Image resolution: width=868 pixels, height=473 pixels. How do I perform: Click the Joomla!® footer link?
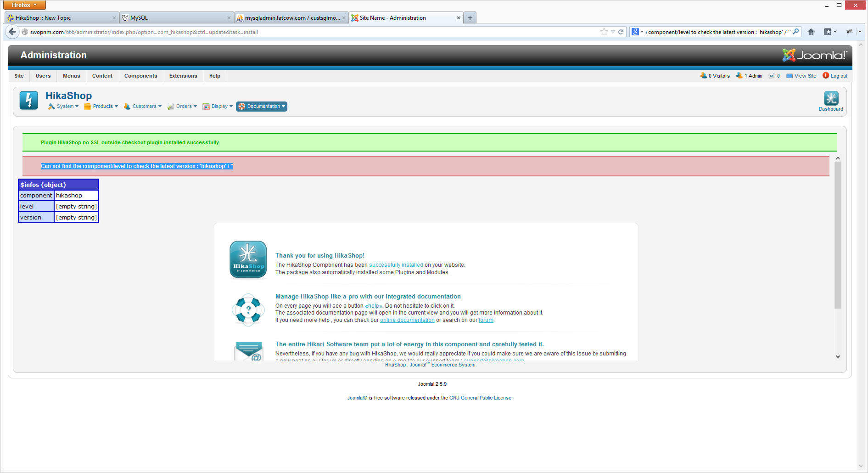(x=357, y=398)
